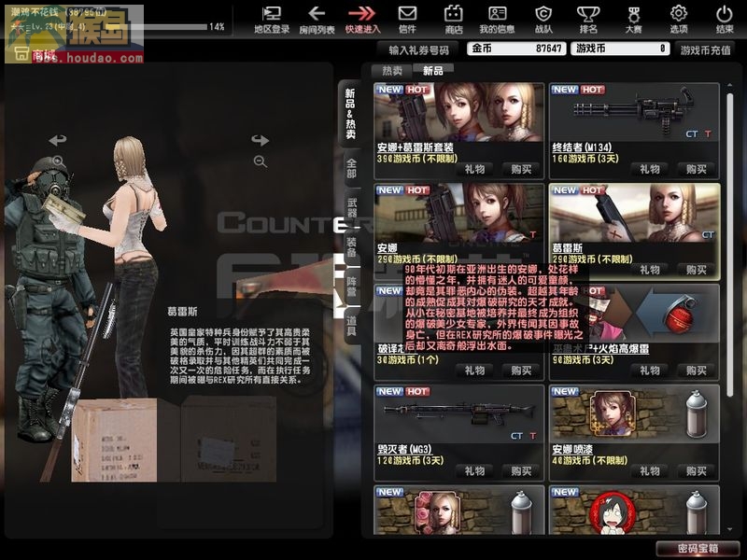Select the 全部 side category tab
The height and width of the screenshot is (560, 747).
pos(352,169)
